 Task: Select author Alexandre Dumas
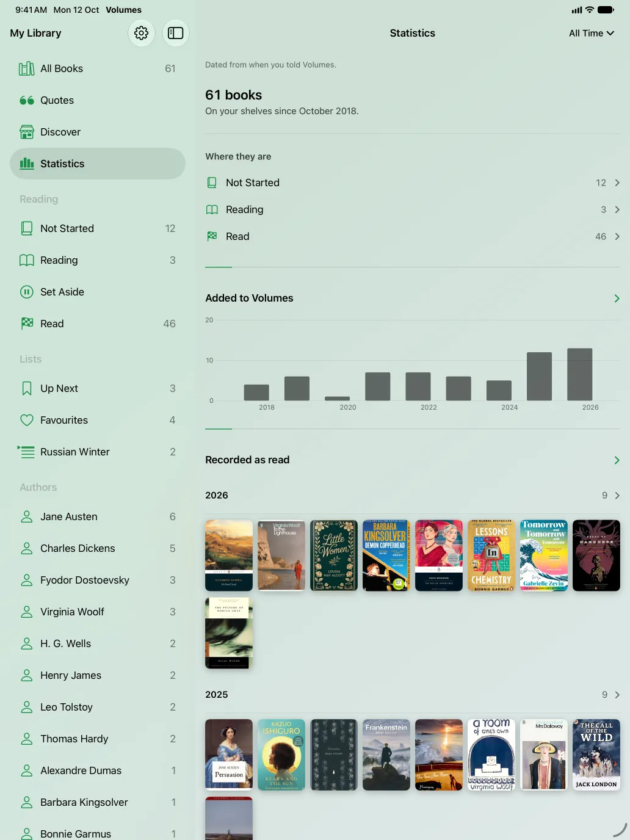98,770
